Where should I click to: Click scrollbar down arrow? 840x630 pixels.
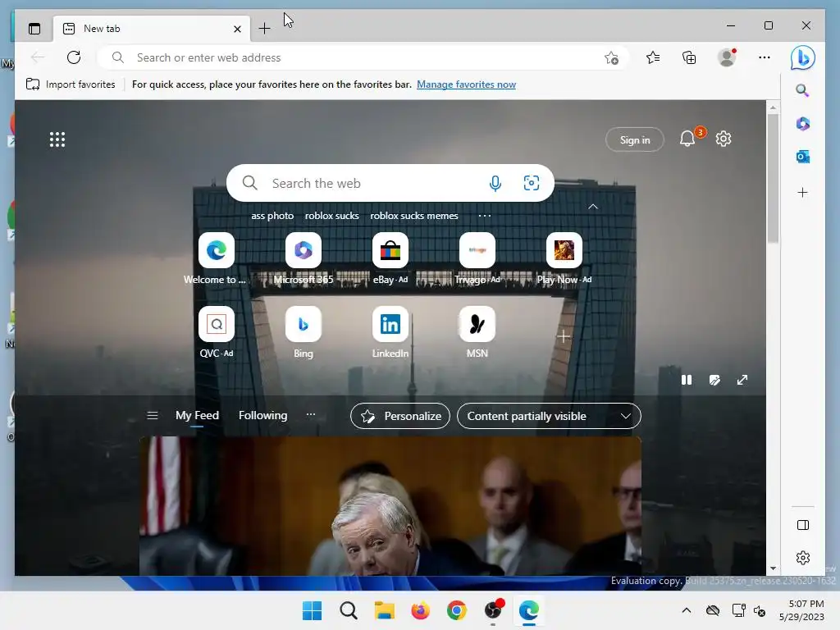click(x=773, y=568)
